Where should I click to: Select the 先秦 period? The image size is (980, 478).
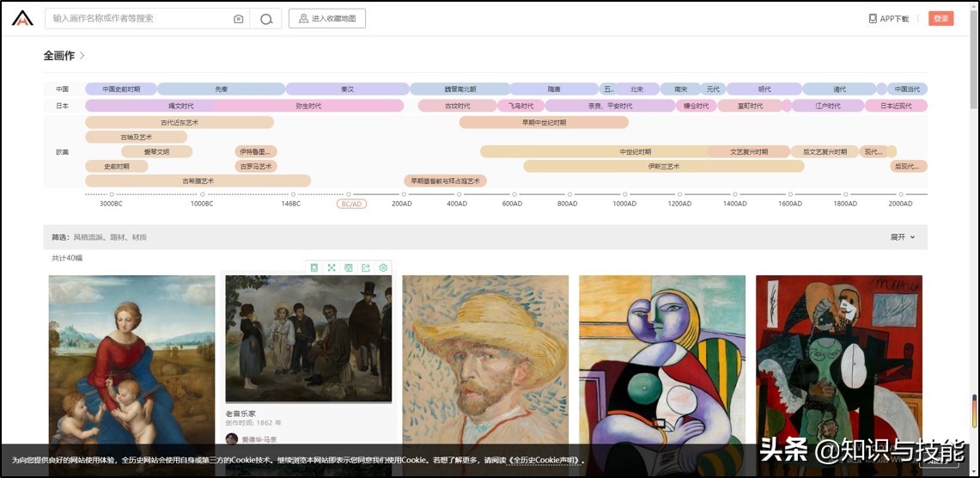coord(222,89)
